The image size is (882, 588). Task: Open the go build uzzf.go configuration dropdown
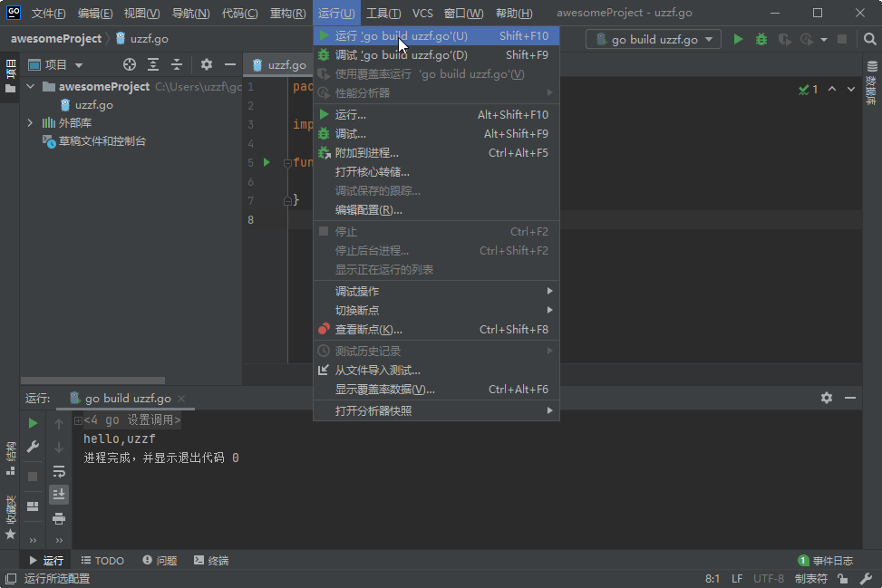tap(654, 39)
